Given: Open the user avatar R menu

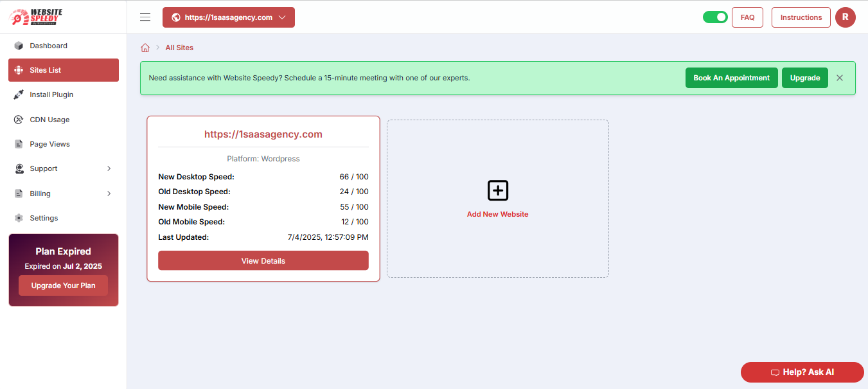Looking at the screenshot, I should 845,17.
